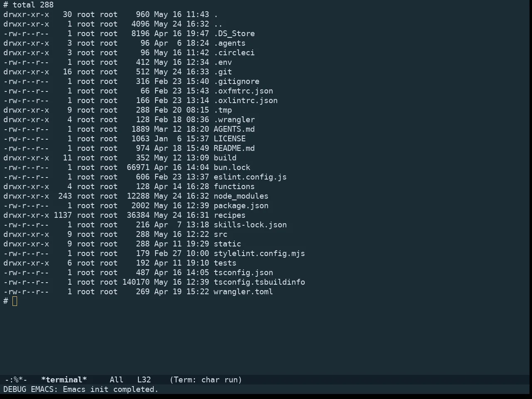Viewport: 532px width, 399px height.
Task: Click the '# total 288' header line
Action: click(28, 5)
